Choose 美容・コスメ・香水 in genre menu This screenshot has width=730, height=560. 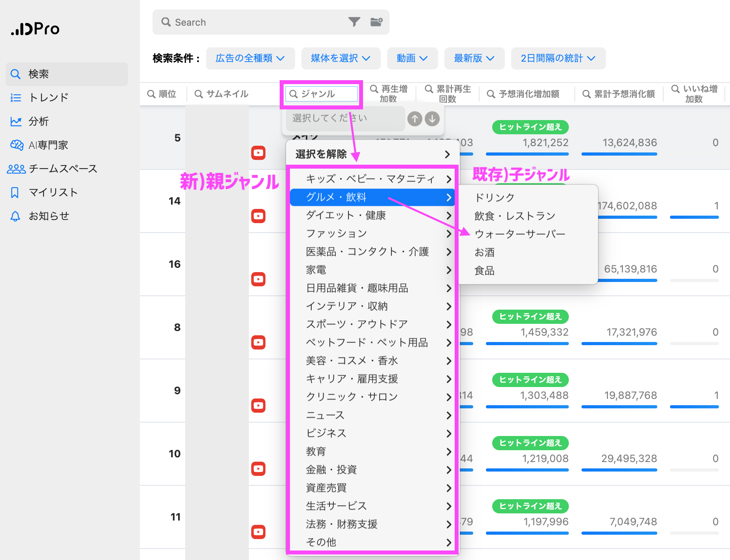click(352, 361)
